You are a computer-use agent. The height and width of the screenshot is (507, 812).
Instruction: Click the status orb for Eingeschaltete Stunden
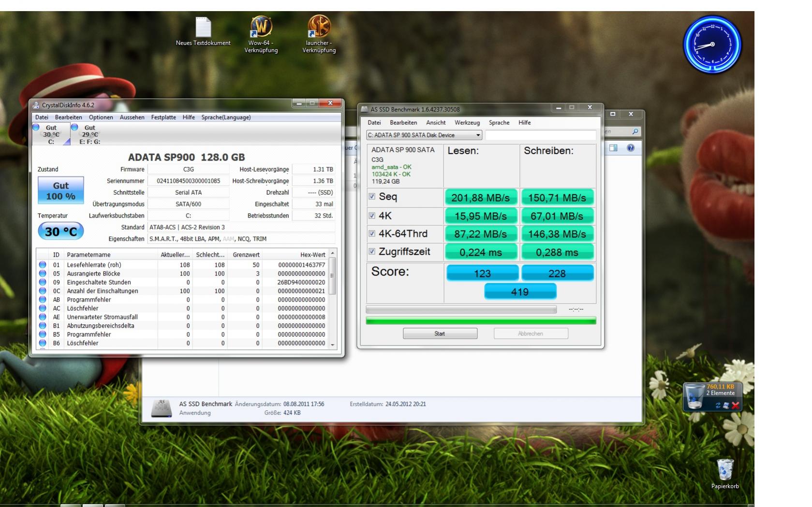[x=43, y=282]
